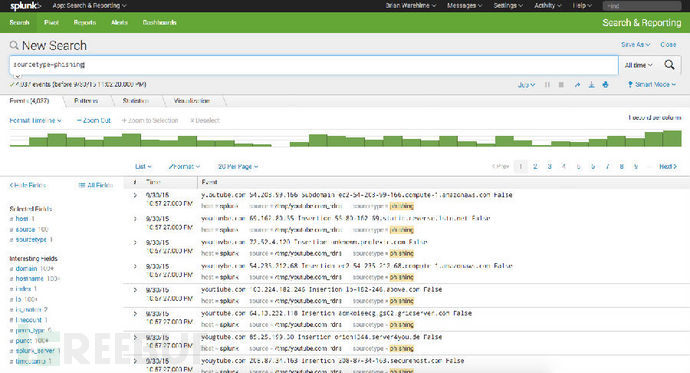Go to results page 3
690x373 pixels.
[549, 166]
